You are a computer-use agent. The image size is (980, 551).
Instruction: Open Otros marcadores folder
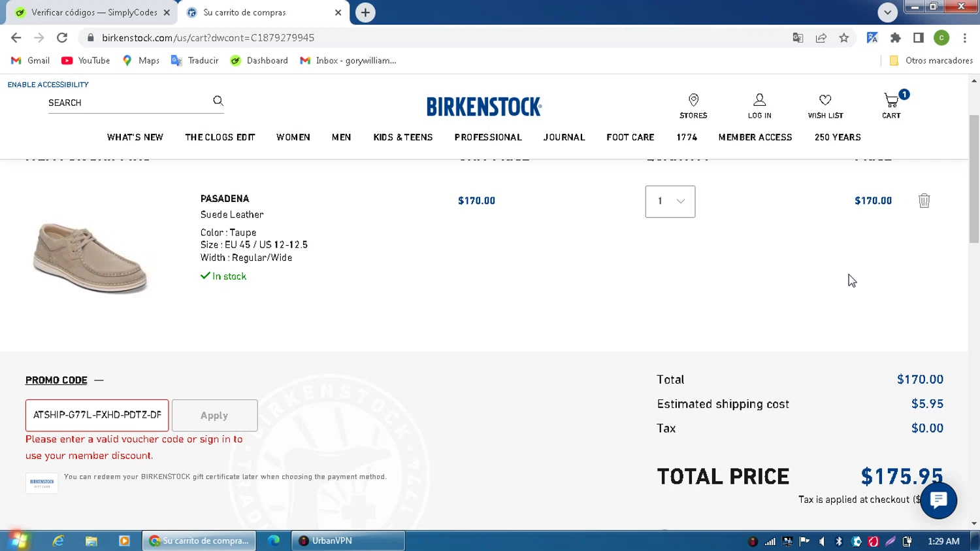pos(931,60)
